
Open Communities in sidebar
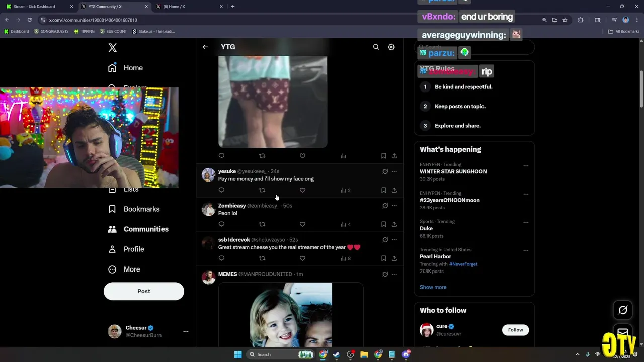139,229
